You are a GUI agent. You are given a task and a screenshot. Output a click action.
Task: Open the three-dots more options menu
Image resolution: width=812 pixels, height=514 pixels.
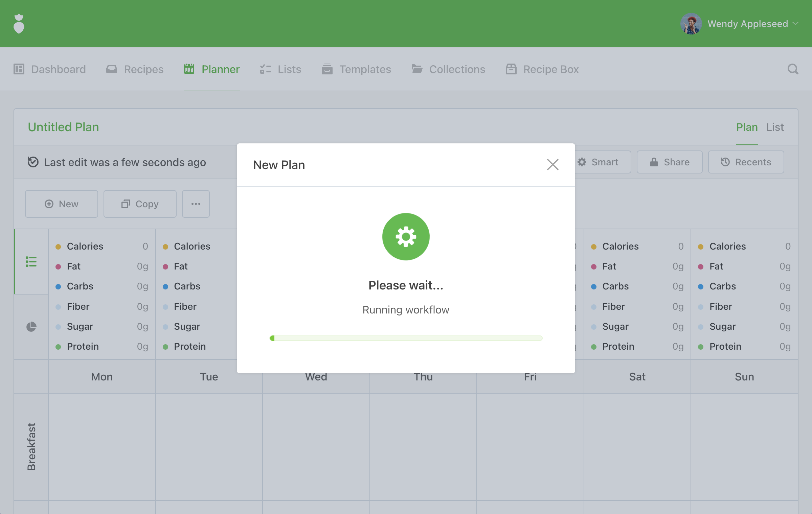[196, 204]
